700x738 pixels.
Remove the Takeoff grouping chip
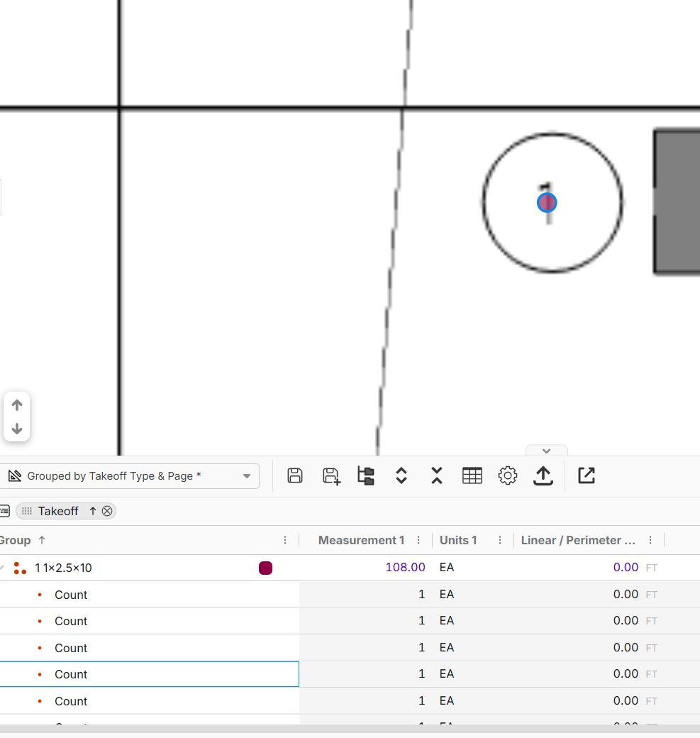pos(107,511)
